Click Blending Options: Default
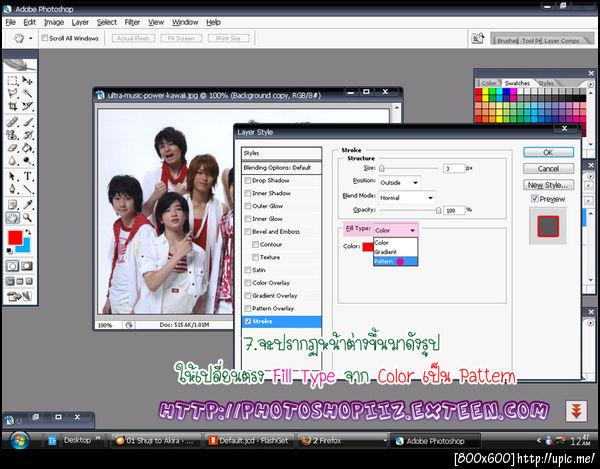The image size is (600, 469). click(x=282, y=168)
